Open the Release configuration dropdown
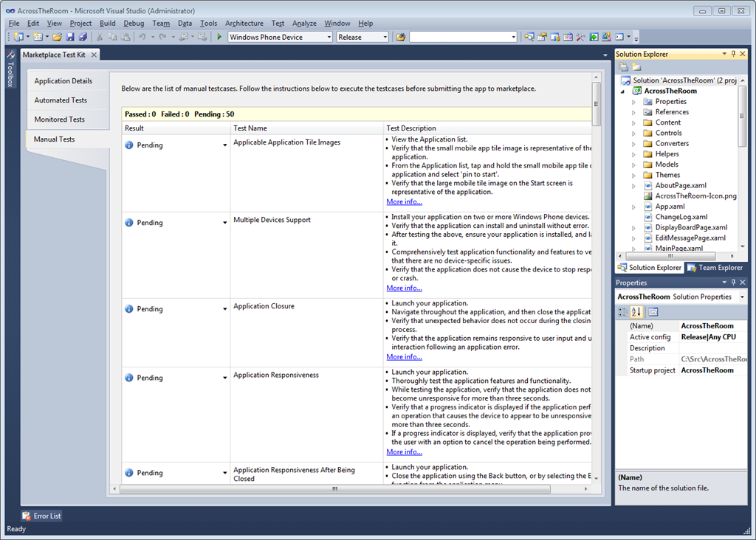Screen dimensions: 756x540 tap(362, 37)
